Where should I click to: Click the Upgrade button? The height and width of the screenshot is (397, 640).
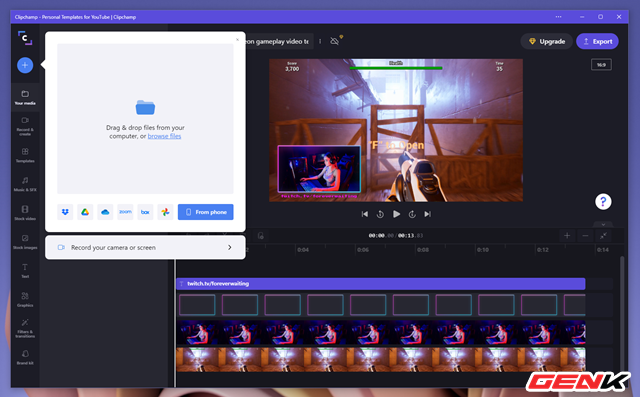[547, 41]
